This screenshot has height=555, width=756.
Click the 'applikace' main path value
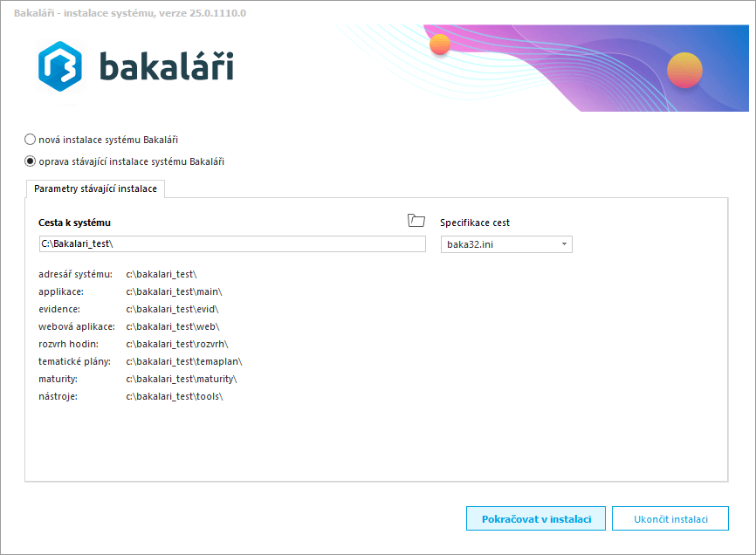pos(175,291)
